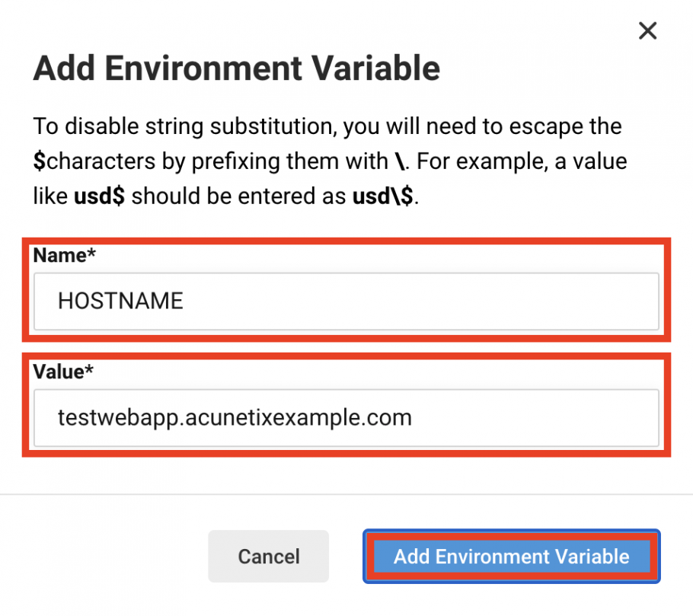The height and width of the screenshot is (616, 693).
Task: Cancel adding the environment variable
Action: [x=269, y=557]
